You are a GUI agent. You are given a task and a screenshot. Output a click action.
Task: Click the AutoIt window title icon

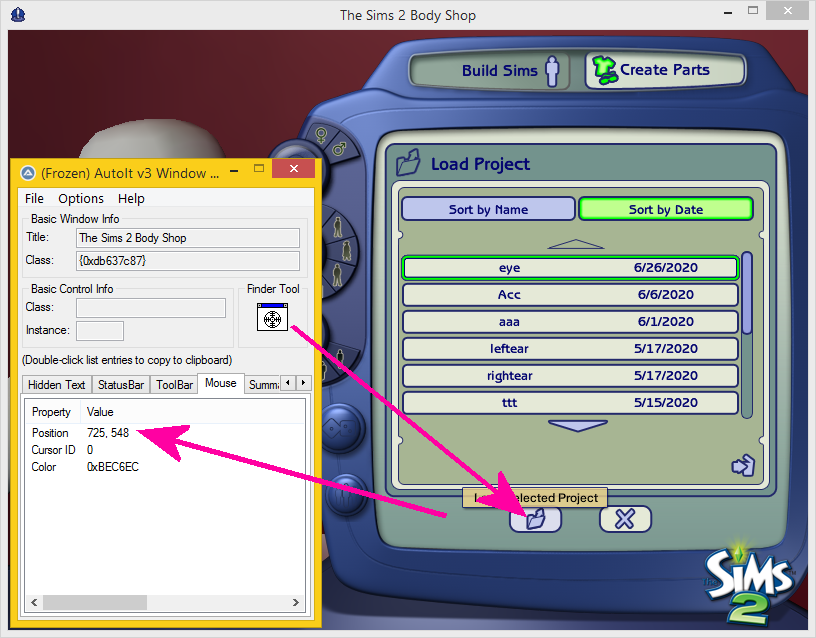point(28,173)
